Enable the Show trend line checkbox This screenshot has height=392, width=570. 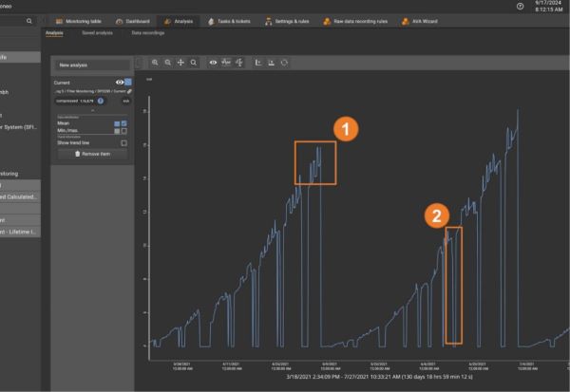(123, 142)
